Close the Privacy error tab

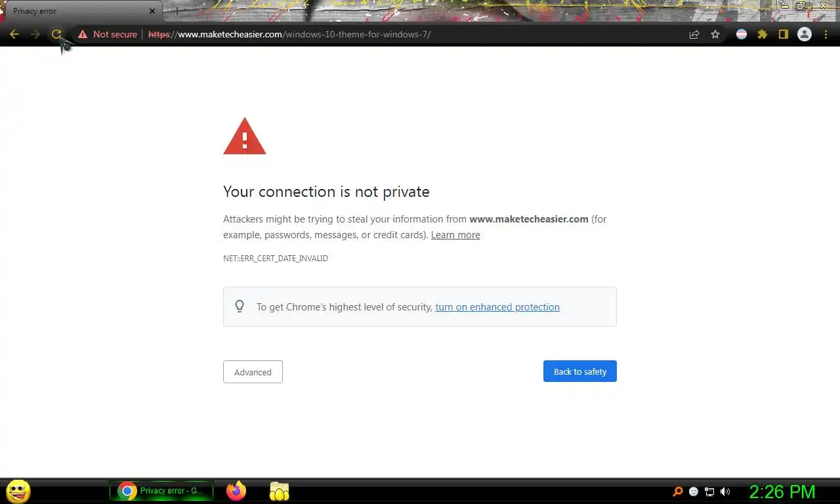152,11
